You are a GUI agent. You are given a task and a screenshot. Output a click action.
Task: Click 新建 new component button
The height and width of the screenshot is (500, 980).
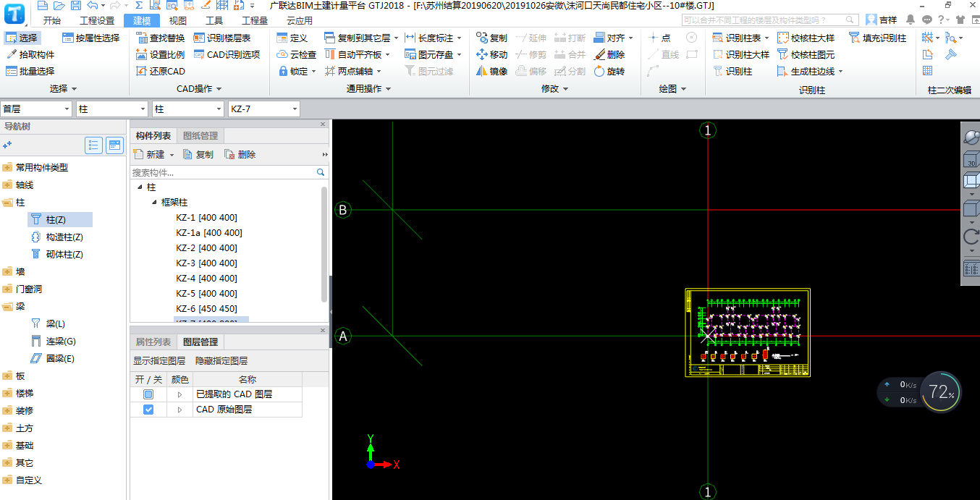pyautogui.click(x=150, y=154)
